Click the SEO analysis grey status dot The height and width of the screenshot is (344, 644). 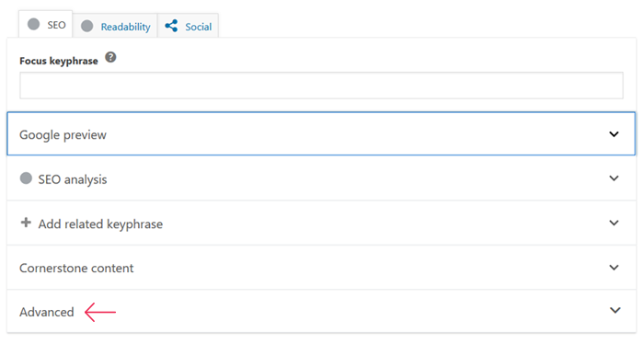pos(26,178)
